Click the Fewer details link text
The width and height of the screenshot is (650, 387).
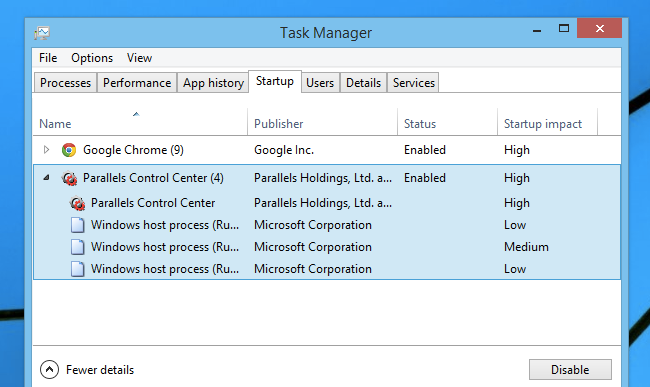point(100,370)
